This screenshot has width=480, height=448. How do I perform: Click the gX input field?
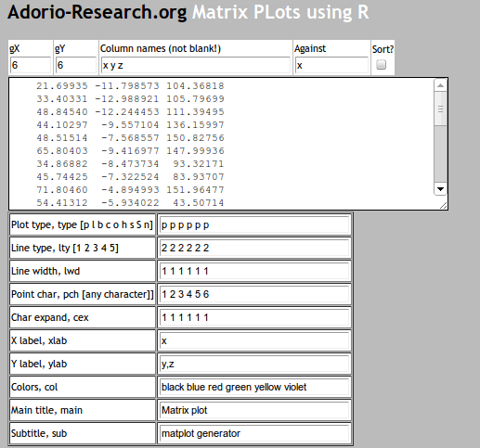click(31, 65)
